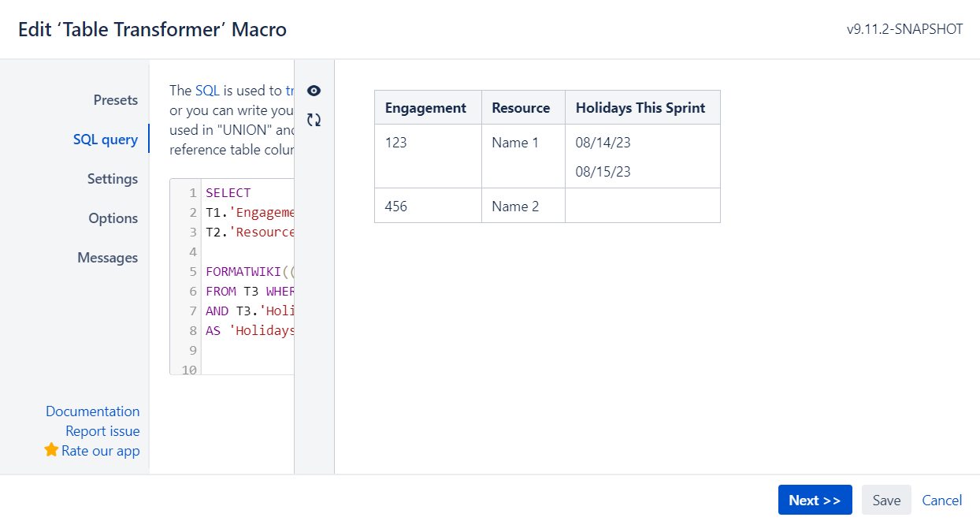Switch to the Options tab

(113, 218)
